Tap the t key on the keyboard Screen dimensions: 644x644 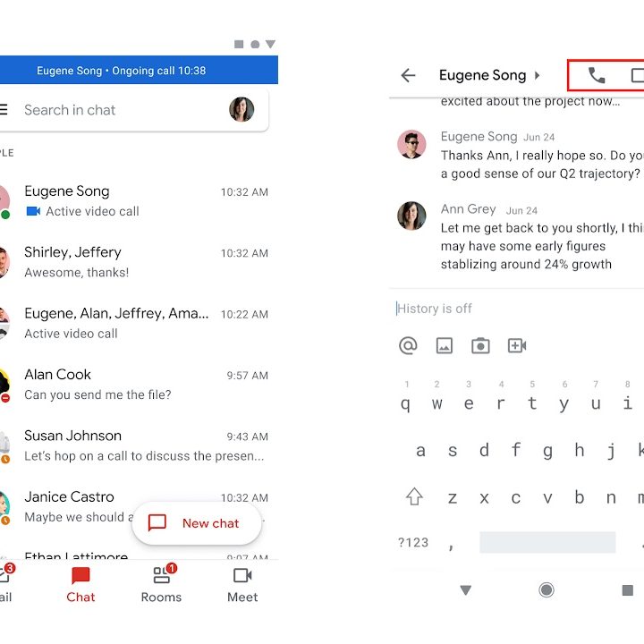click(x=532, y=403)
